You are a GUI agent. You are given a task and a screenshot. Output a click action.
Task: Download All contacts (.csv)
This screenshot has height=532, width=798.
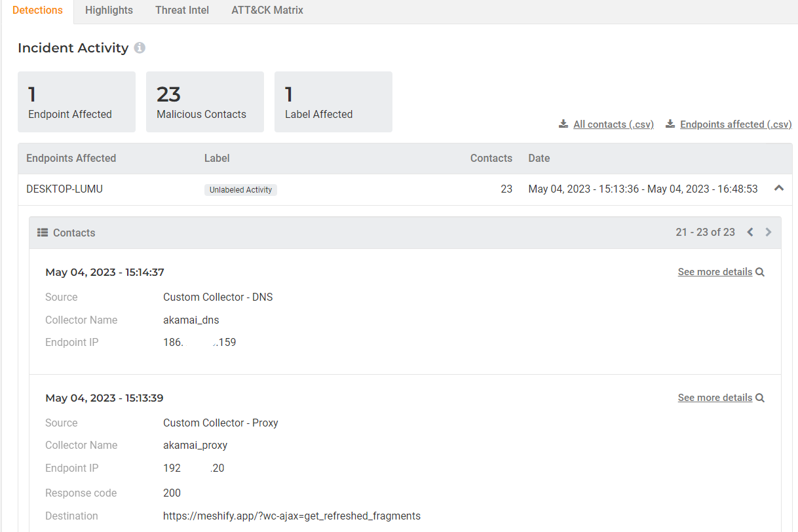613,124
